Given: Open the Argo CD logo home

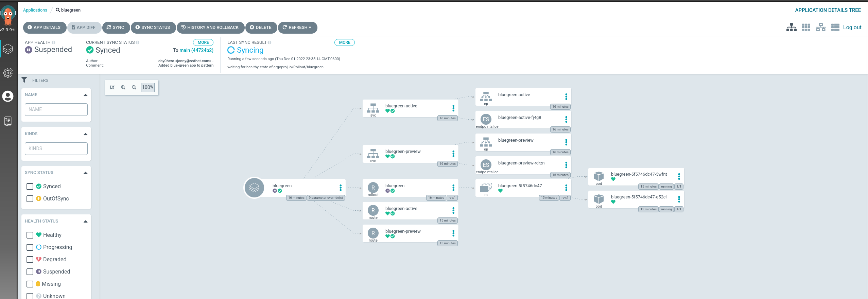Looking at the screenshot, I should [8, 16].
